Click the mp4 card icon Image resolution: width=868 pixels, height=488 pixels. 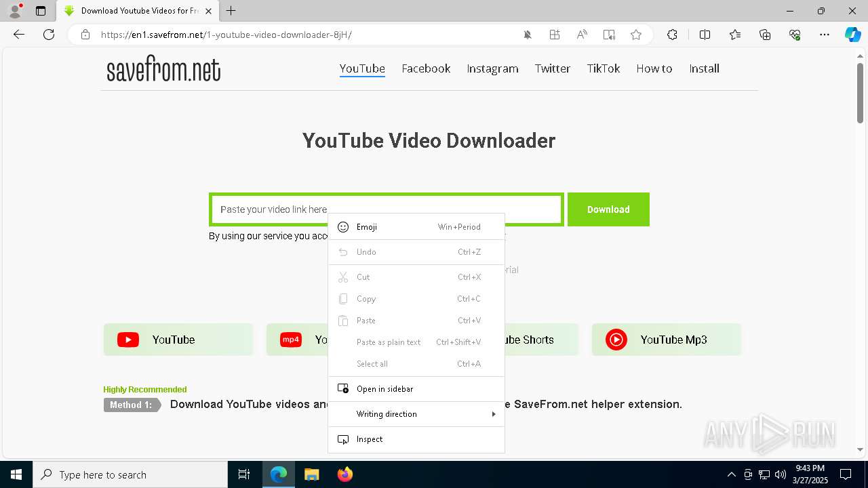click(291, 340)
